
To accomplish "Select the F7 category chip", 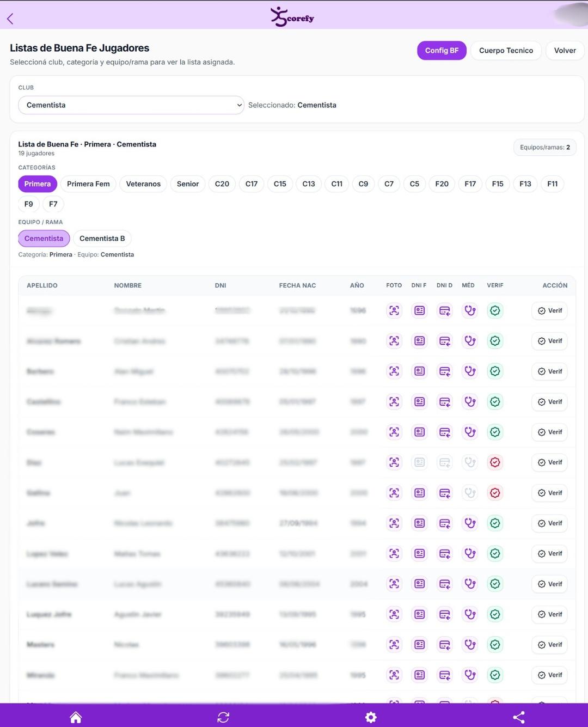I will (x=53, y=204).
